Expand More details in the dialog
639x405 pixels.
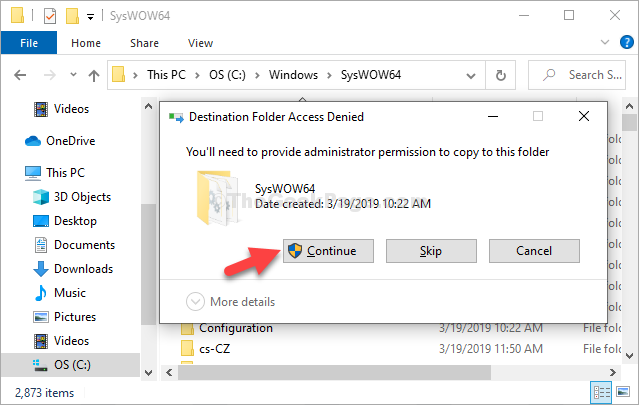pyautogui.click(x=231, y=302)
